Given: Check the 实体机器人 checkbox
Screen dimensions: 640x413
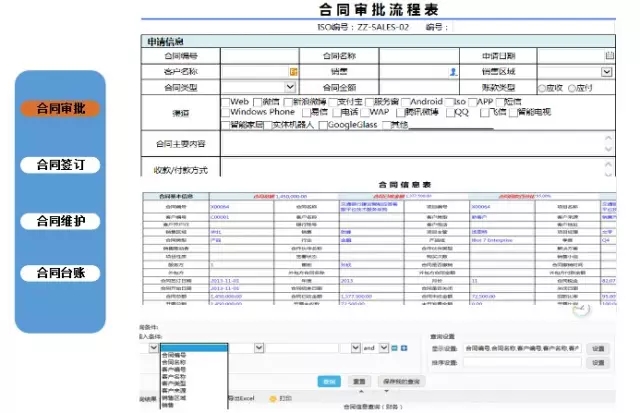Looking at the screenshot, I should tap(268, 125).
